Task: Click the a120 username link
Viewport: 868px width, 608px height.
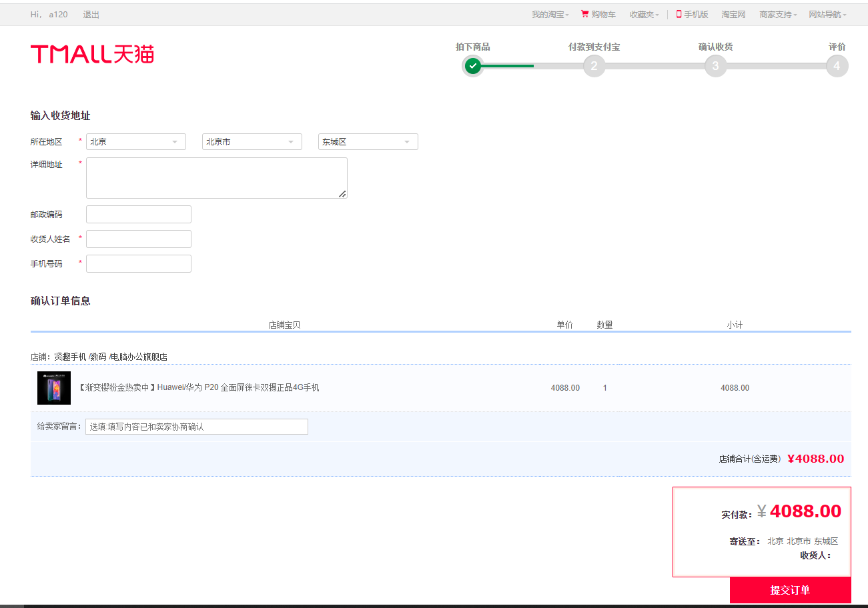Action: click(x=58, y=15)
